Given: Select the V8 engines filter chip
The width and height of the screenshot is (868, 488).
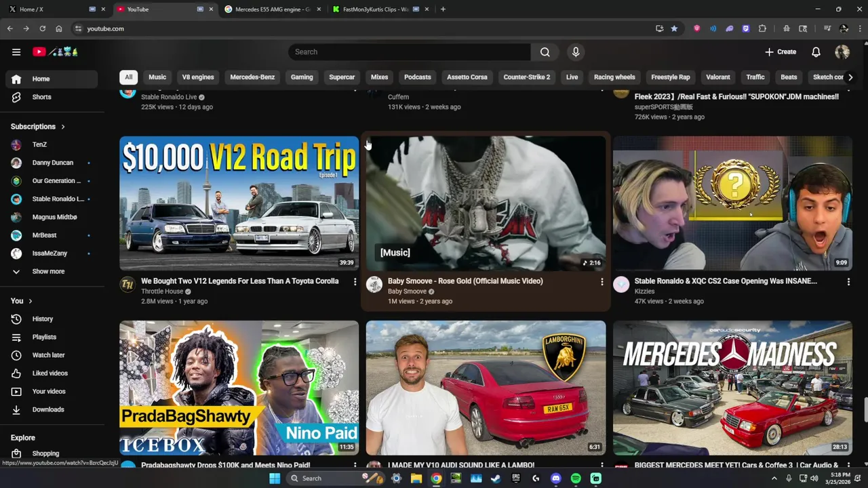Looking at the screenshot, I should [198, 77].
